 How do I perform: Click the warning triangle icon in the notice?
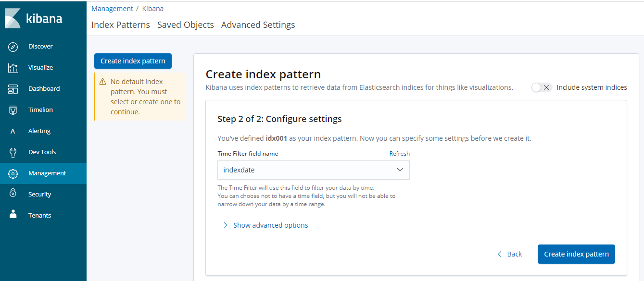[x=103, y=82]
